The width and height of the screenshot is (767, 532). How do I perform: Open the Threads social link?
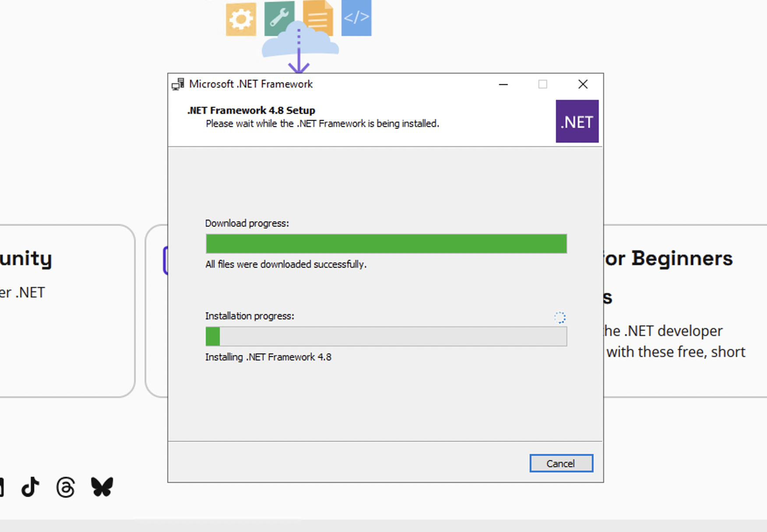66,487
